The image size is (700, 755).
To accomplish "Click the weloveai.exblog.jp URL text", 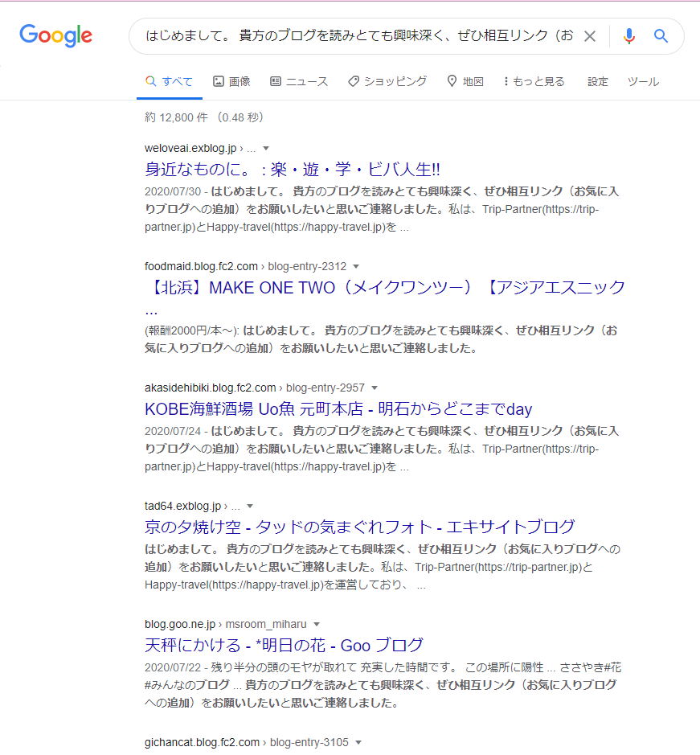I will pos(190,148).
